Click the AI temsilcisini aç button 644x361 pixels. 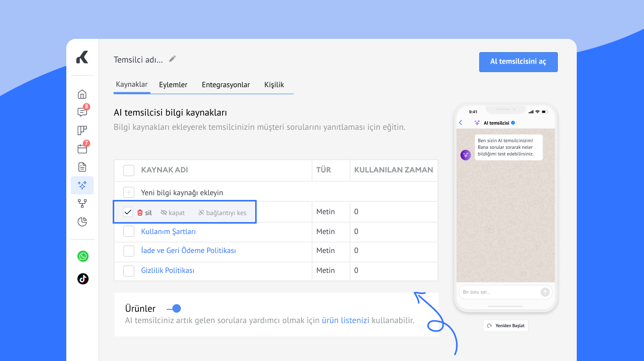(x=518, y=62)
